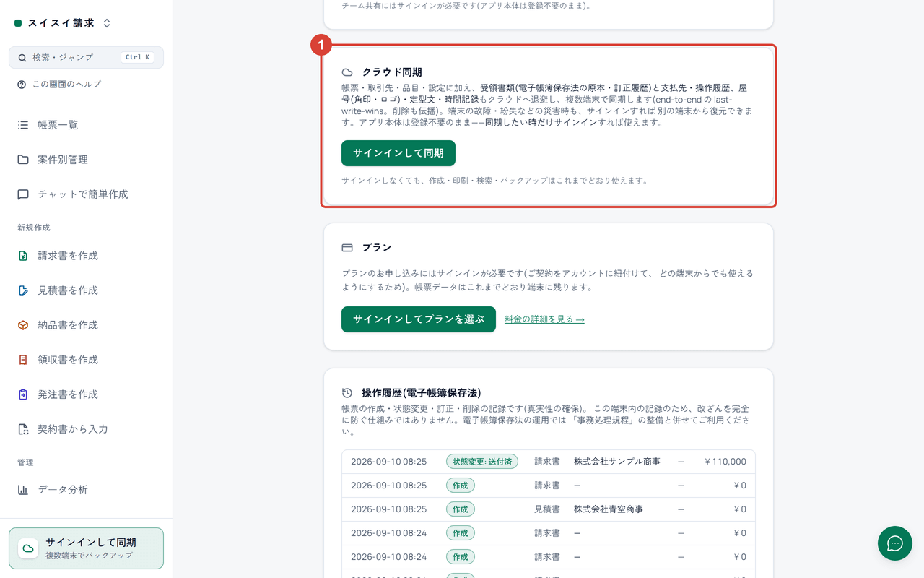Click the 見積書を作成 estimate icon
The height and width of the screenshot is (578, 924).
[x=23, y=290]
